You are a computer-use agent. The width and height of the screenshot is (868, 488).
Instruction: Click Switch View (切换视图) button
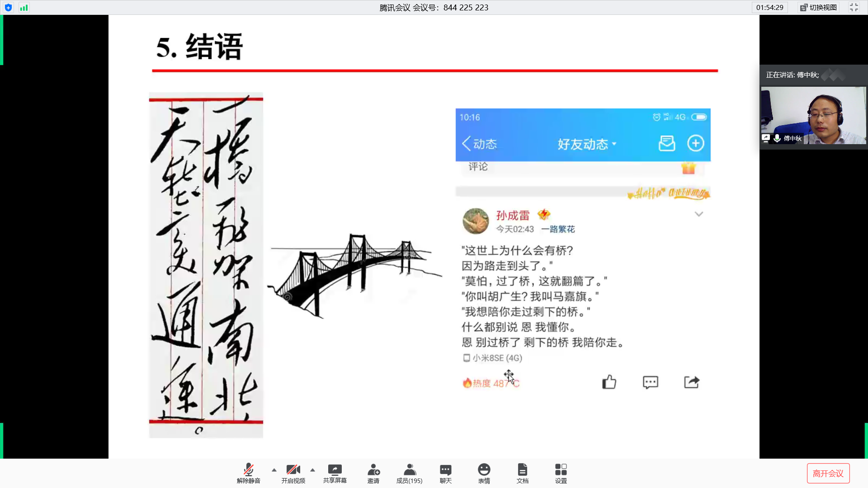819,8
